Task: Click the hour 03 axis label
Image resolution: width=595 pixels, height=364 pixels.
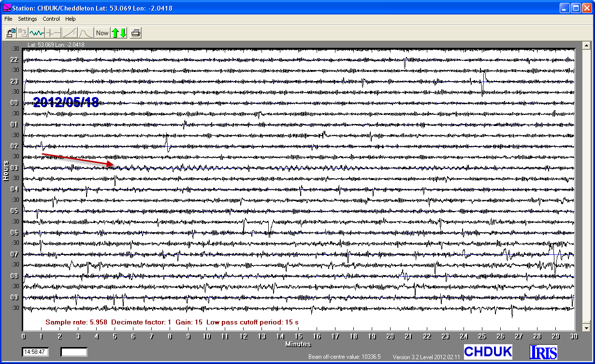Action: coord(14,168)
